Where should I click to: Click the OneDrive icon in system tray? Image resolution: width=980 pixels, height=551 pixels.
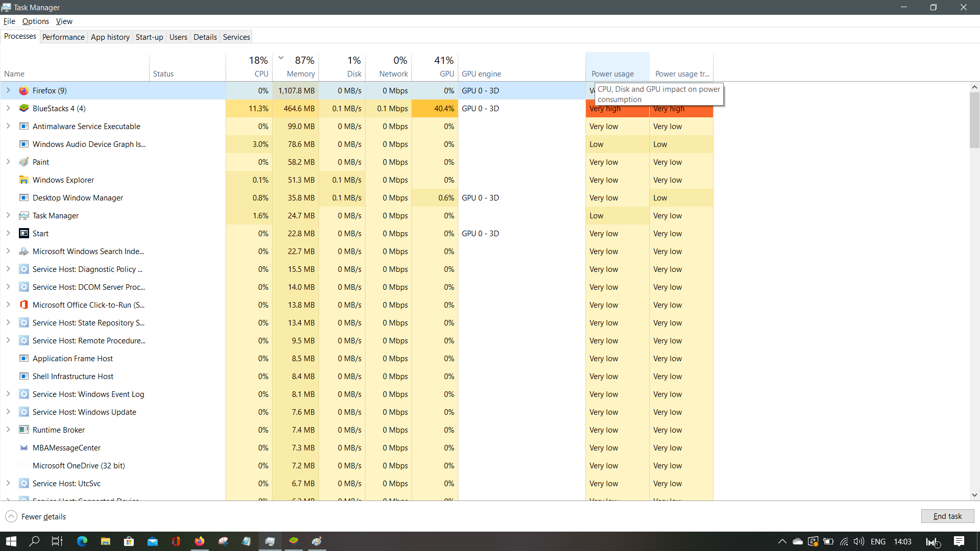(x=798, y=541)
